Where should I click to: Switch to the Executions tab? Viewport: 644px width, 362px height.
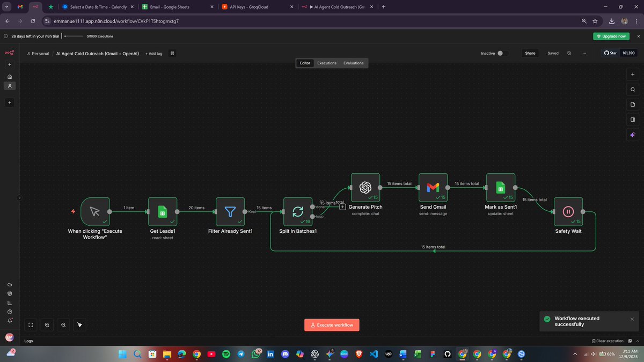(x=327, y=63)
